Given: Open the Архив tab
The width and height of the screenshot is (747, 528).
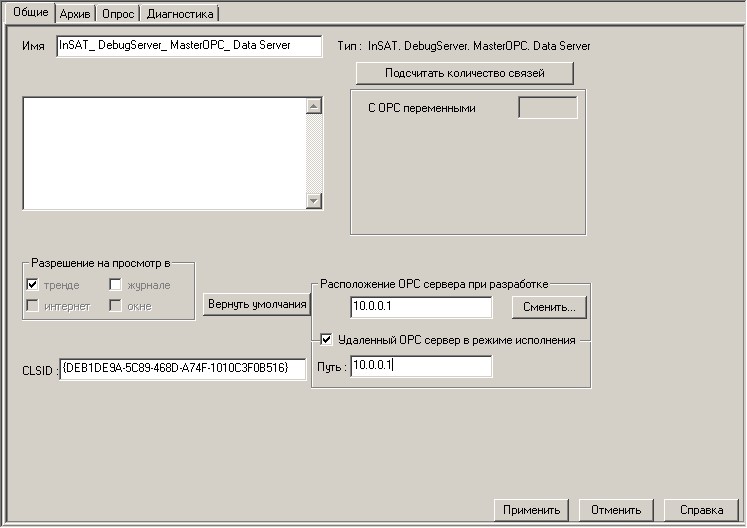Looking at the screenshot, I should [75, 14].
